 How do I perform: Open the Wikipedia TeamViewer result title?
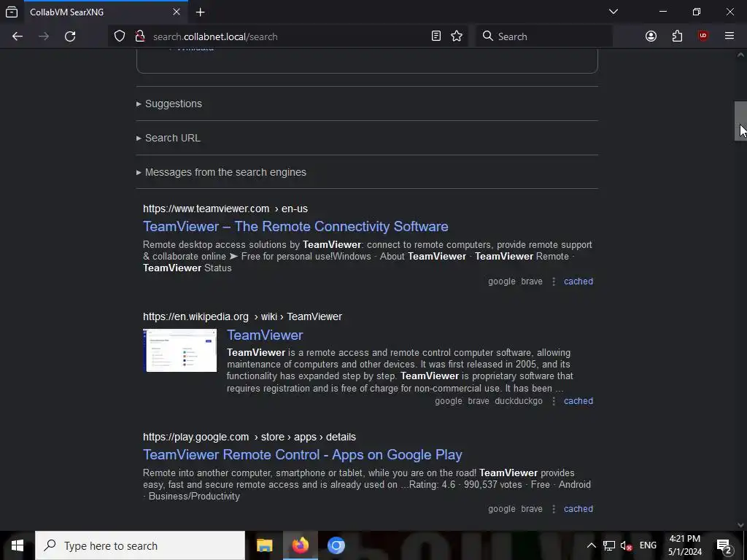265,335
